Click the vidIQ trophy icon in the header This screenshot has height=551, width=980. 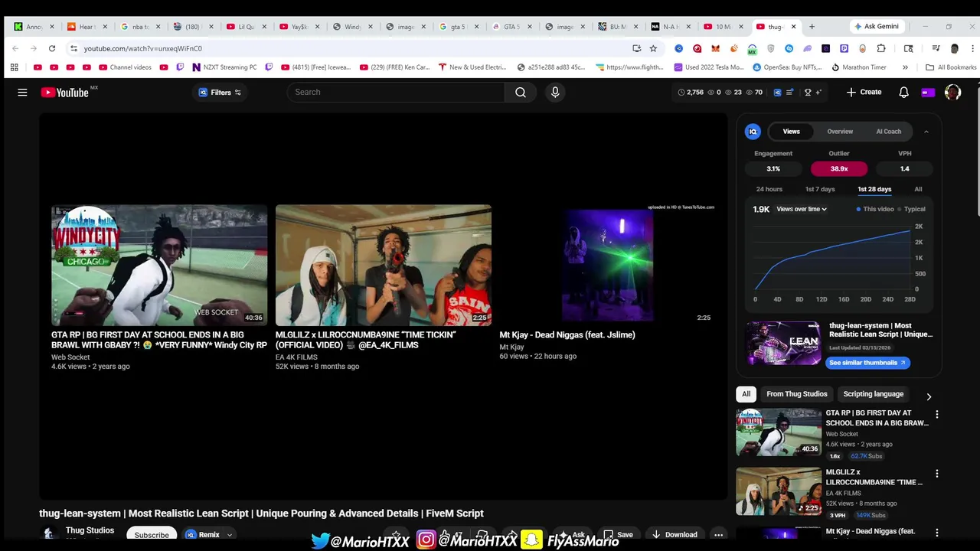(807, 93)
